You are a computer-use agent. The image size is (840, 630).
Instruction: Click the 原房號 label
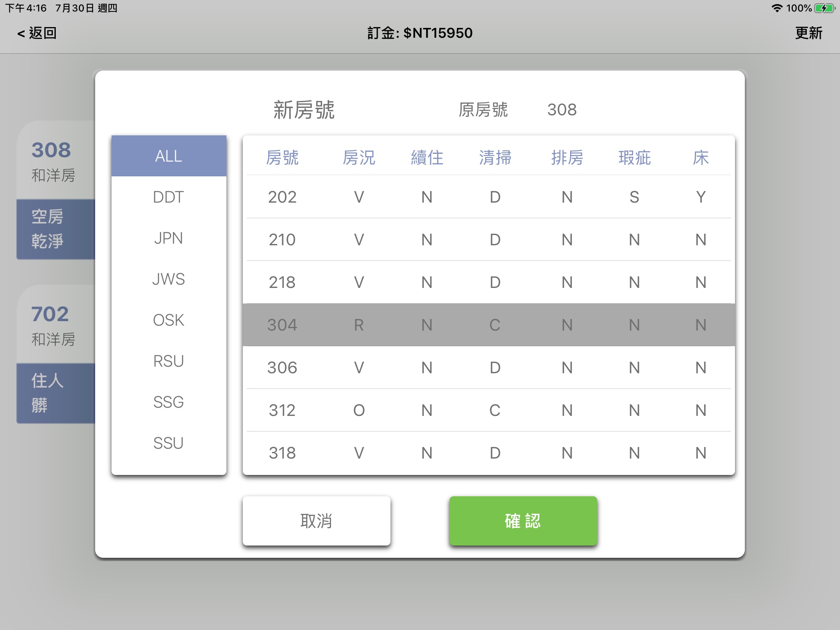(483, 110)
